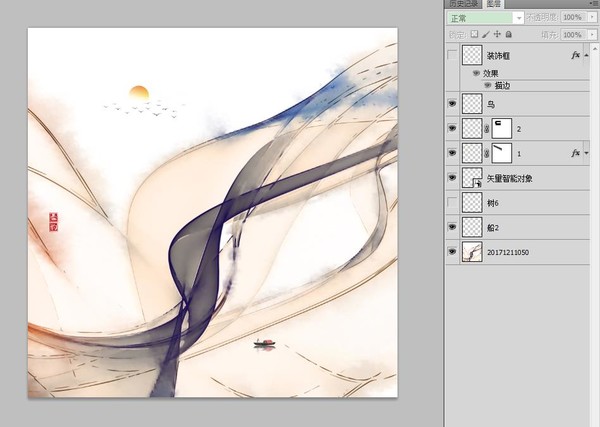Hide the 矢量智能对象 layer

coord(452,177)
